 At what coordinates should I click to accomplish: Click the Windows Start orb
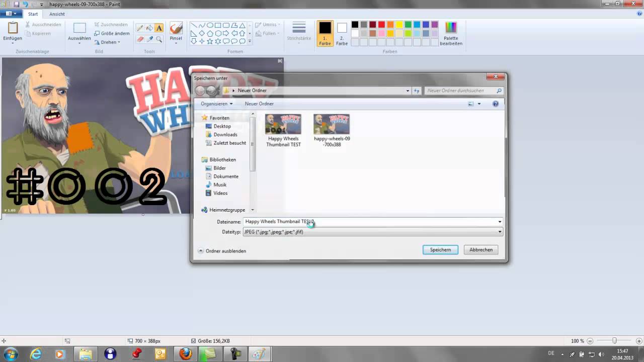11,354
